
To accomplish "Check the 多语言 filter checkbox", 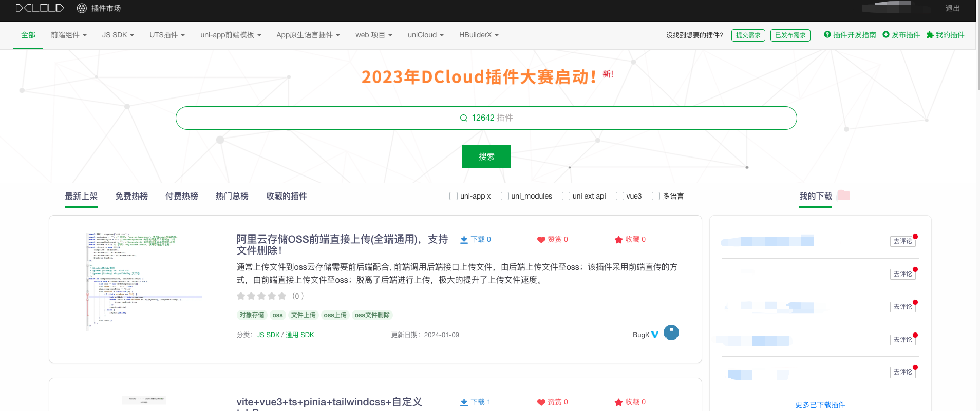I will coord(656,196).
